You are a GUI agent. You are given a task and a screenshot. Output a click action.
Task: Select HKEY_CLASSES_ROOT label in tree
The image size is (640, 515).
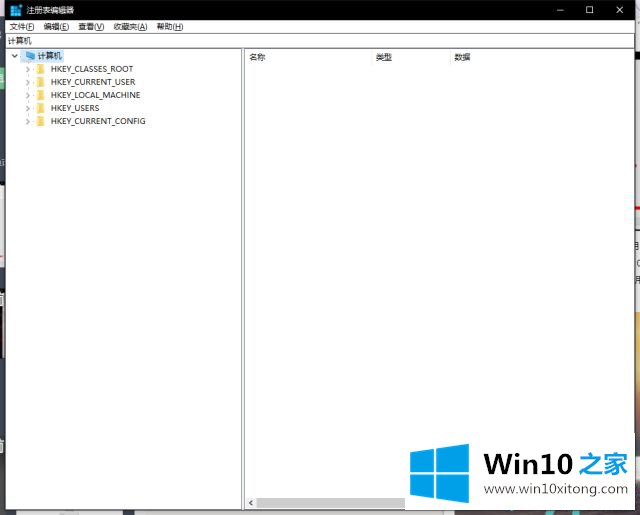(x=92, y=69)
